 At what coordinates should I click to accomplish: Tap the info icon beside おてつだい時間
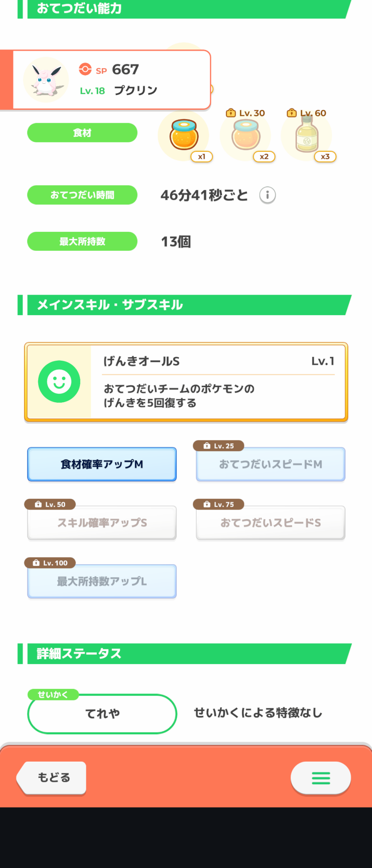click(267, 195)
